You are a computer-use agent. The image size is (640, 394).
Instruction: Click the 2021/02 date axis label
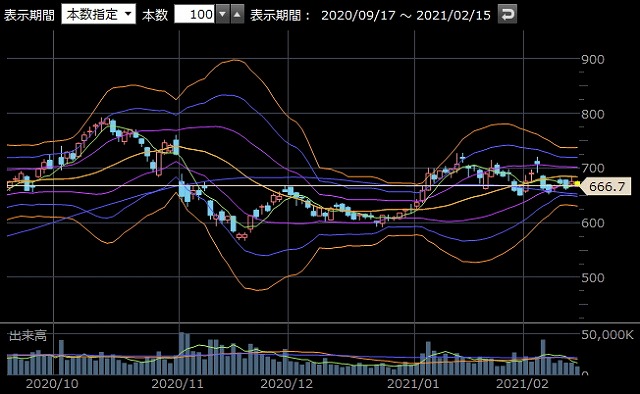pyautogui.click(x=522, y=384)
